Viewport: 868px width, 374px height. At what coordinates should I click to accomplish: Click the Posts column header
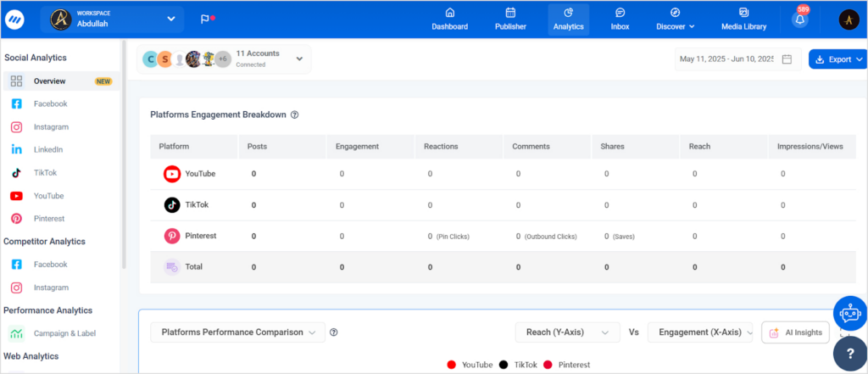pos(283,147)
